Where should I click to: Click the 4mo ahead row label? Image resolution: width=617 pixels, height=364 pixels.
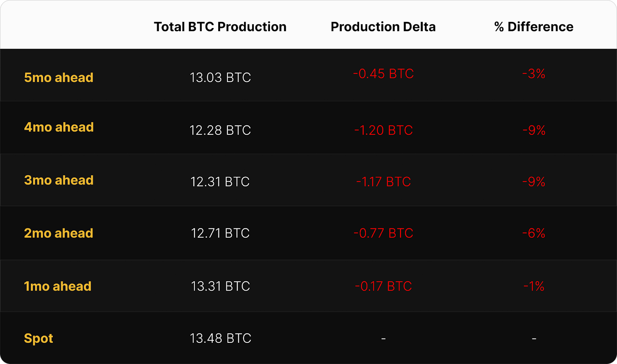59,127
